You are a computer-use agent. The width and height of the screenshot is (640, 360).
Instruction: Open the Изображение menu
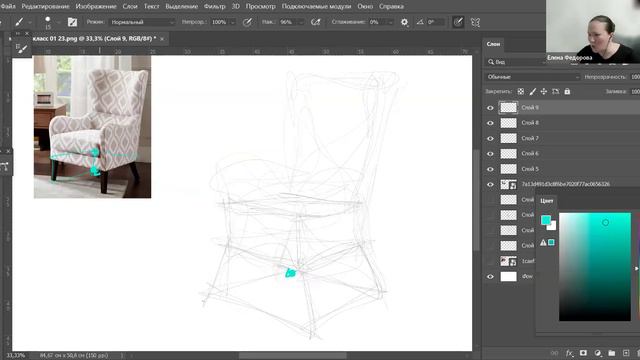[x=96, y=7]
